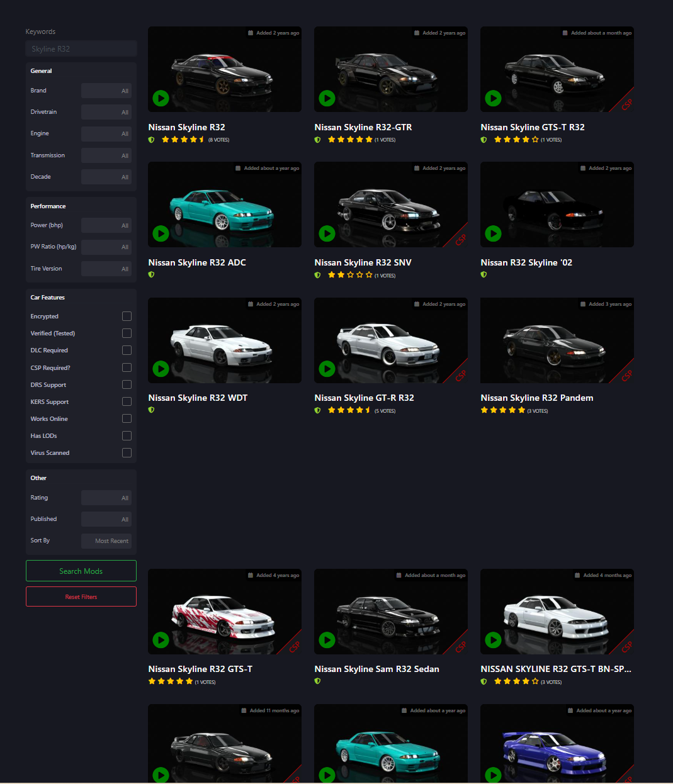Open the Rating filter dropdown

tap(106, 498)
